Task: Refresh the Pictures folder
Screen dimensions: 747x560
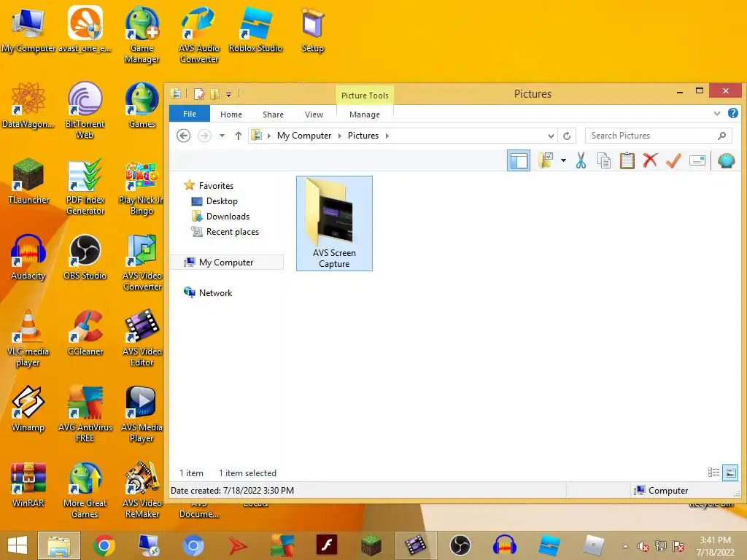Action: click(567, 136)
